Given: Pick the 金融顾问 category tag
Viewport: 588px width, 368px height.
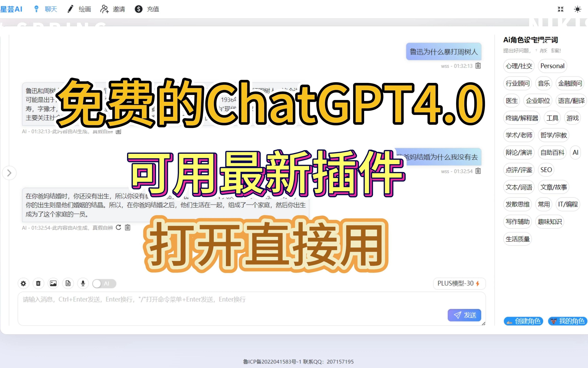Looking at the screenshot, I should (x=570, y=83).
